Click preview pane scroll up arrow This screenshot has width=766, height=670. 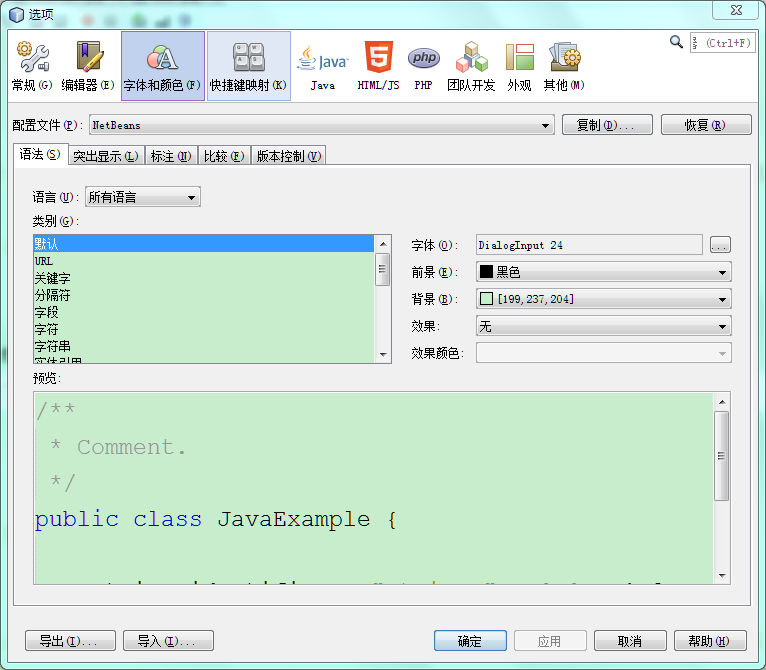point(722,402)
